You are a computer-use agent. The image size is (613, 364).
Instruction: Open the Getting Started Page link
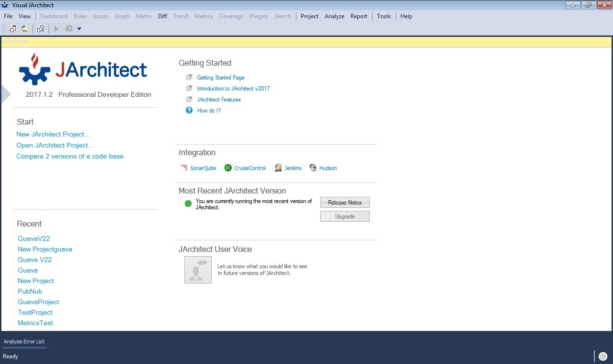coord(221,78)
